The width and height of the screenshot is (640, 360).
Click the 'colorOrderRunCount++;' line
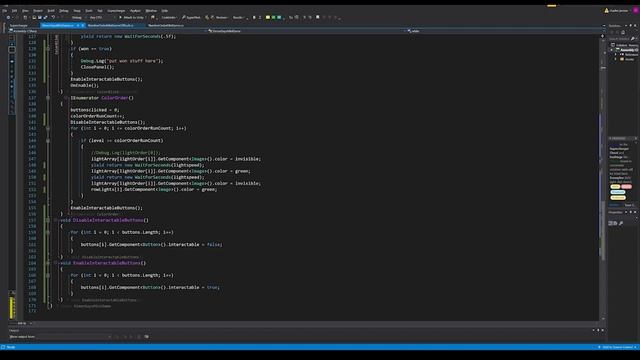97,116
